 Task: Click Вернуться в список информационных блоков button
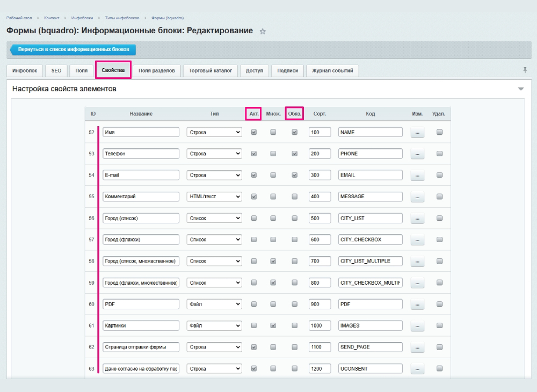[x=72, y=49]
